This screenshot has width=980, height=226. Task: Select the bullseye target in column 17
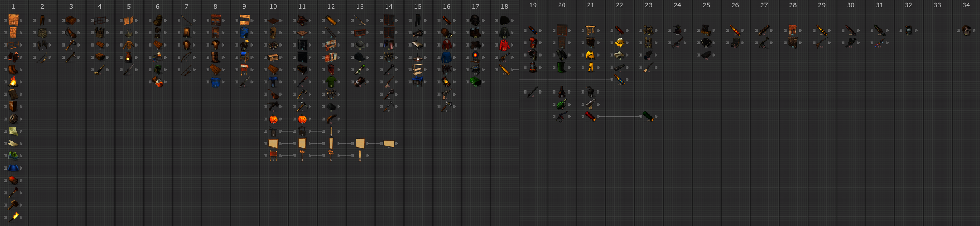click(475, 57)
